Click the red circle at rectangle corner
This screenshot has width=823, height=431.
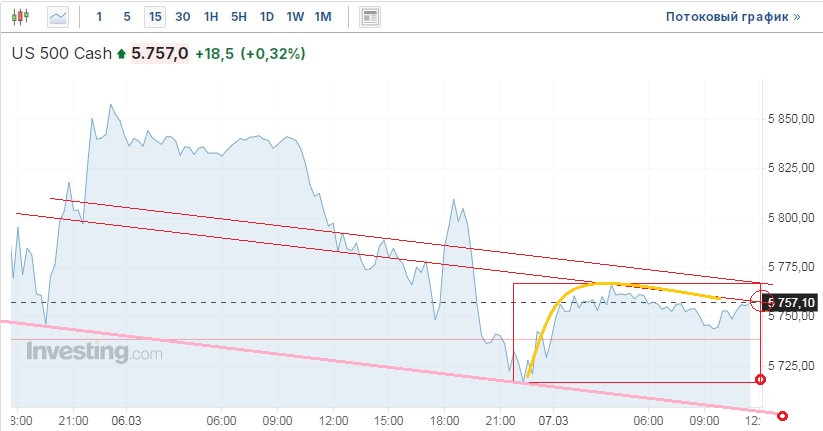761,380
